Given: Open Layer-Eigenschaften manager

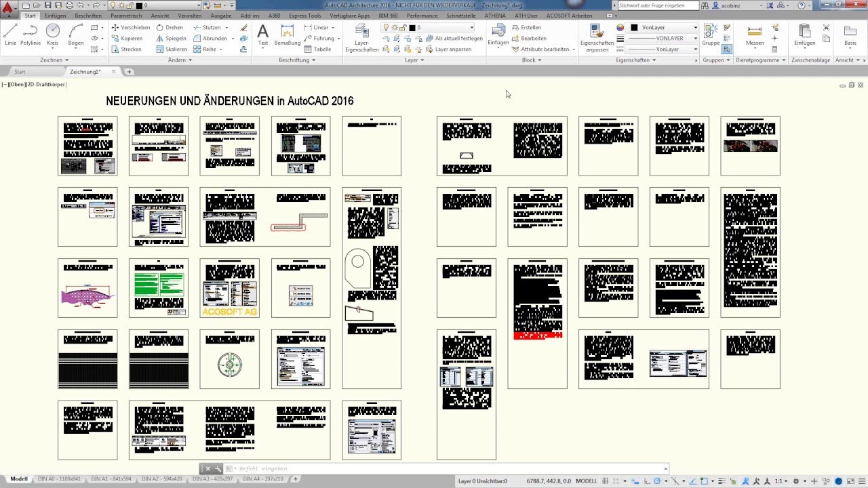Looking at the screenshot, I should (x=362, y=37).
